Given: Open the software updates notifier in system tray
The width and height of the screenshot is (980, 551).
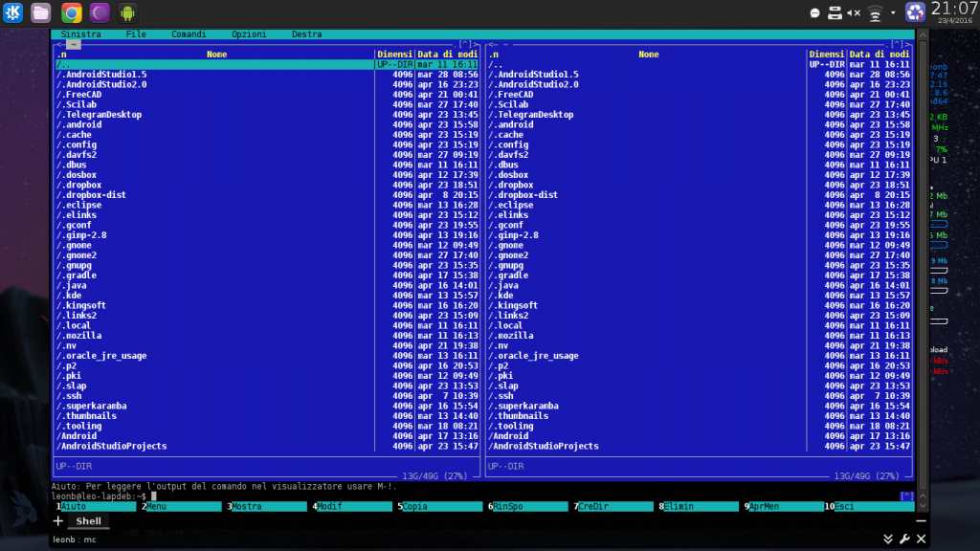Looking at the screenshot, I should tap(915, 12).
